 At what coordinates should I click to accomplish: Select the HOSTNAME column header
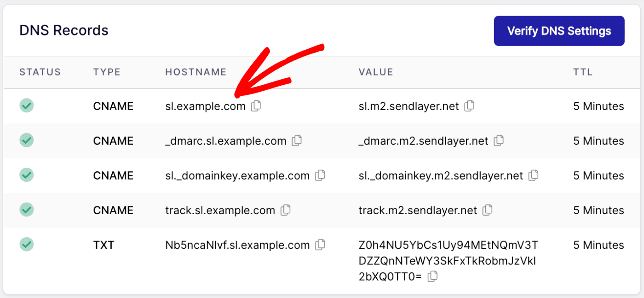195,72
